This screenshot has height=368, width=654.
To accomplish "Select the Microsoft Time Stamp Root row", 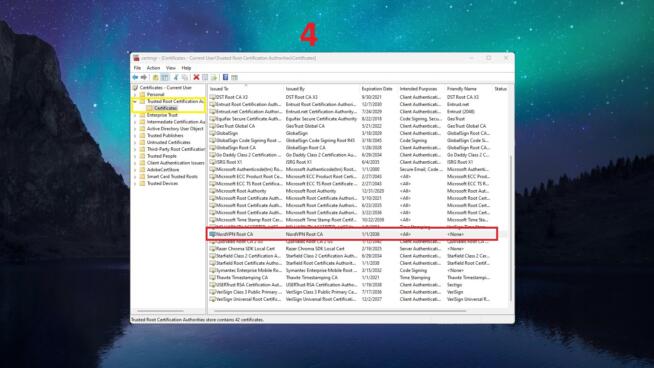I will (x=358, y=220).
